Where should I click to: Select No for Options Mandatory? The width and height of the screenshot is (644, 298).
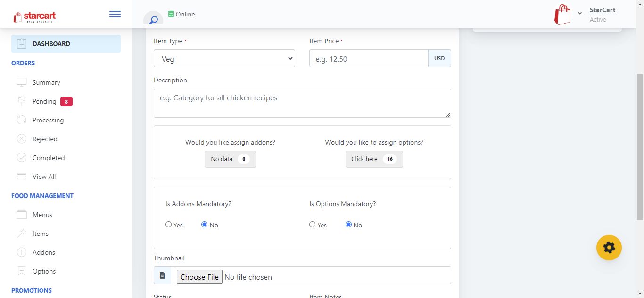click(x=349, y=225)
